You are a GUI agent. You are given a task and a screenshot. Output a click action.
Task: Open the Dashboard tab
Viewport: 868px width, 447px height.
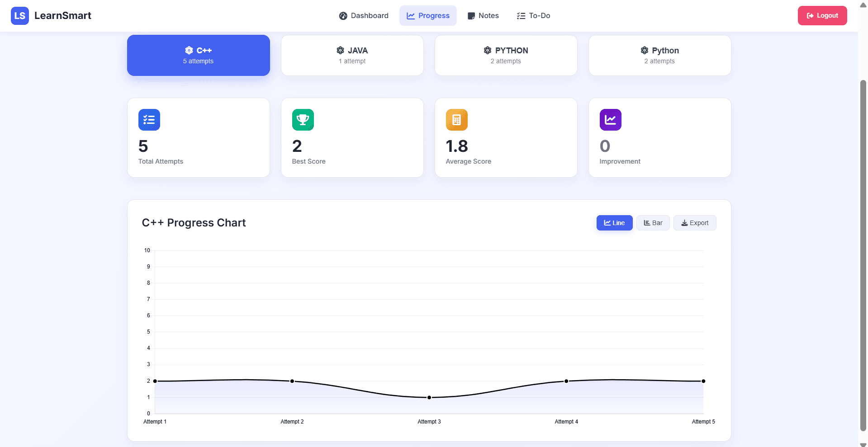point(364,16)
